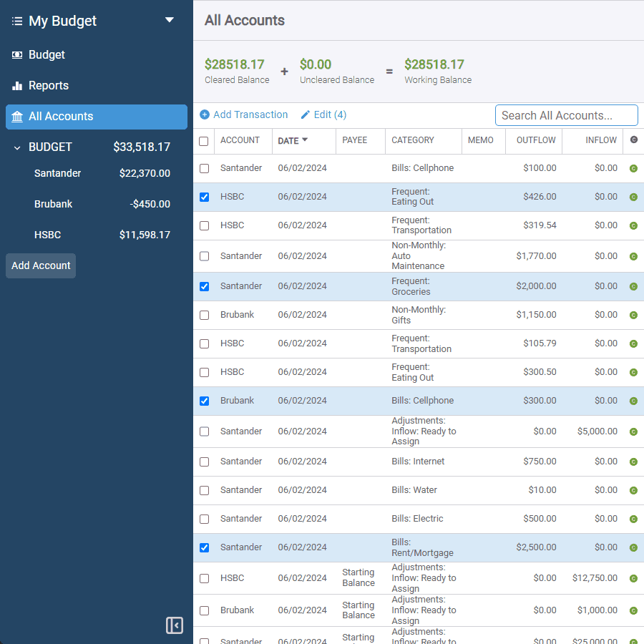Check the Brubank Non-Monthly Gifts row checkbox
Screen dimensions: 644x644
click(x=204, y=315)
